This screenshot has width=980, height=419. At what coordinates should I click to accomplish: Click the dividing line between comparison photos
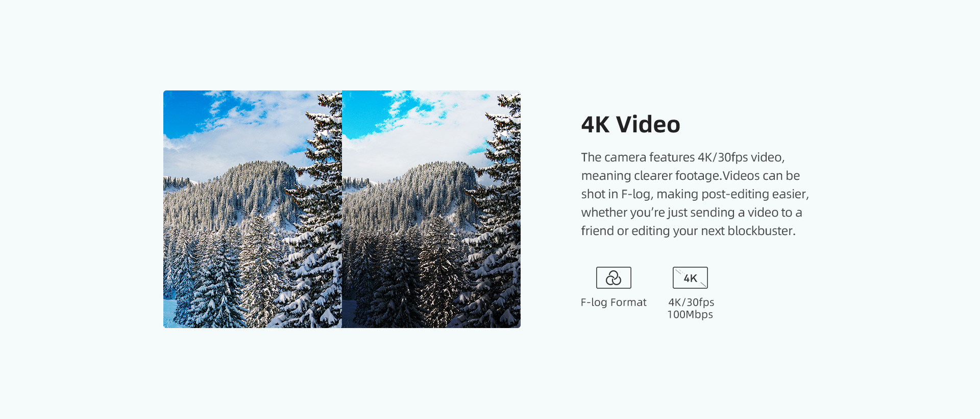coord(342,209)
